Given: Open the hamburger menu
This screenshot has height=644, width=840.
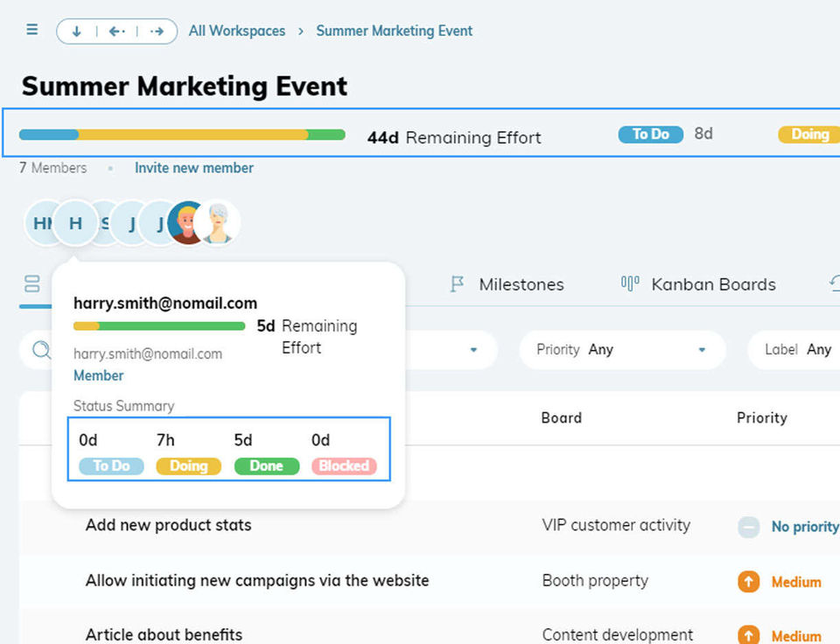Looking at the screenshot, I should 32,30.
